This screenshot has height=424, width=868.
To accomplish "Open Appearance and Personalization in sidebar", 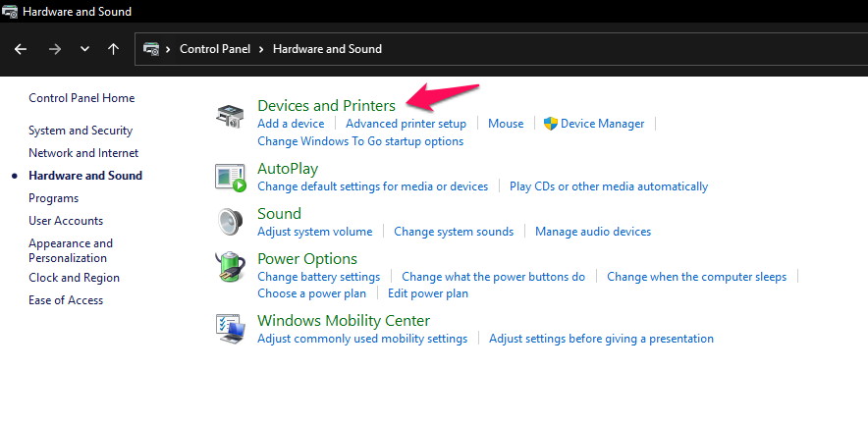I will 71,250.
